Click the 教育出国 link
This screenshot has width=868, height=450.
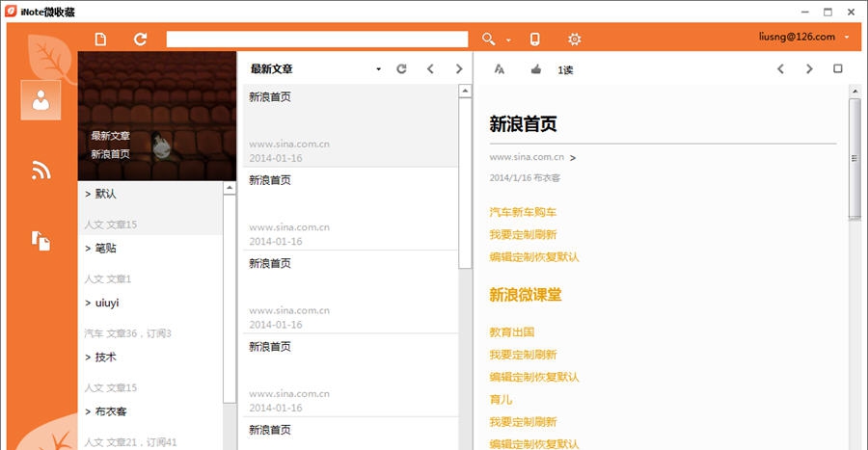(x=511, y=332)
